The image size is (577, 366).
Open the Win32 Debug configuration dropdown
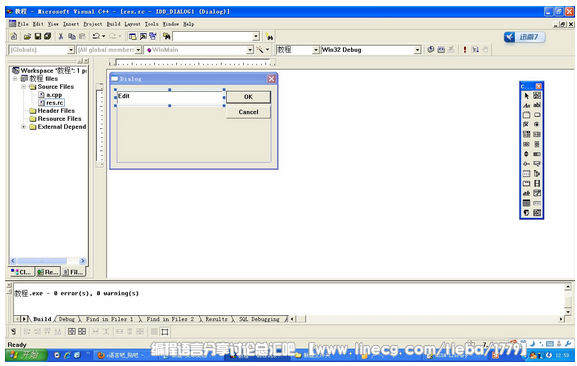[417, 50]
